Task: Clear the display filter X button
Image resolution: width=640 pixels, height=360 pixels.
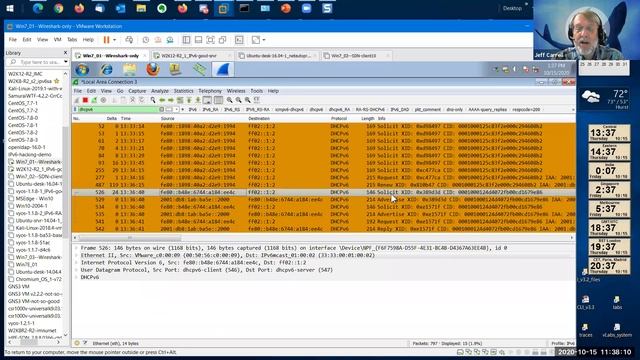Action: [x=162, y=109]
